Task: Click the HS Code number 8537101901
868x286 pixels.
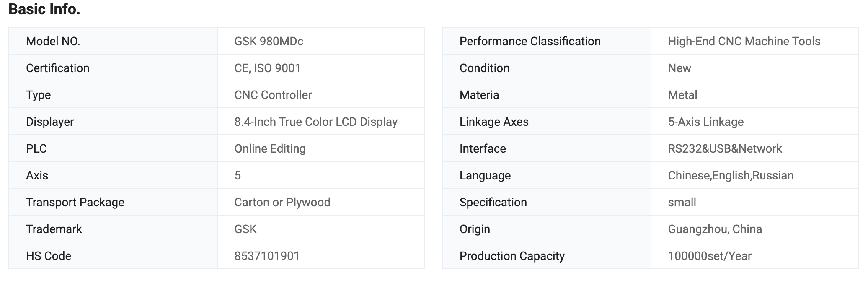Action: coord(267,256)
